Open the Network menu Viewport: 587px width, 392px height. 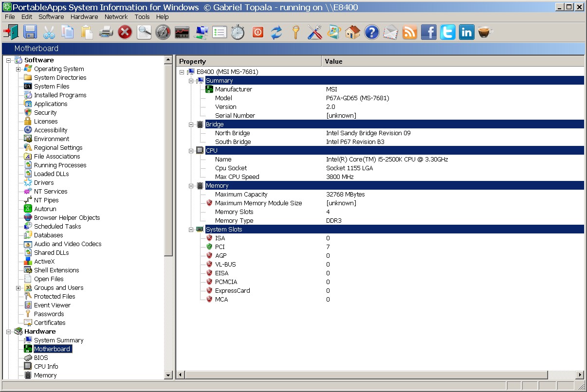tap(116, 17)
